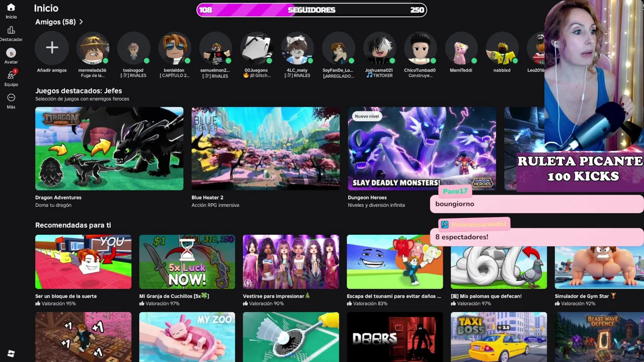The height and width of the screenshot is (362, 644).
Task: Open friend avatar nabbixd
Action: click(x=502, y=48)
